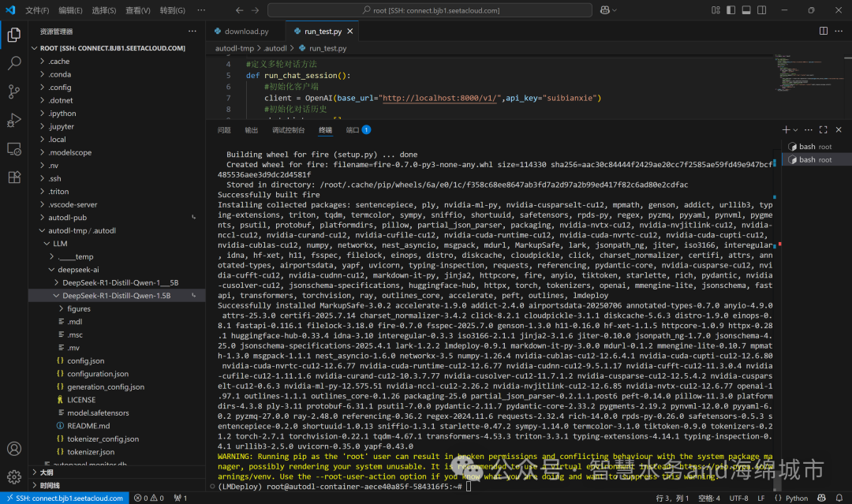Image resolution: width=852 pixels, height=504 pixels.
Task: Open the 编辑(E) menu
Action: [x=71, y=10]
